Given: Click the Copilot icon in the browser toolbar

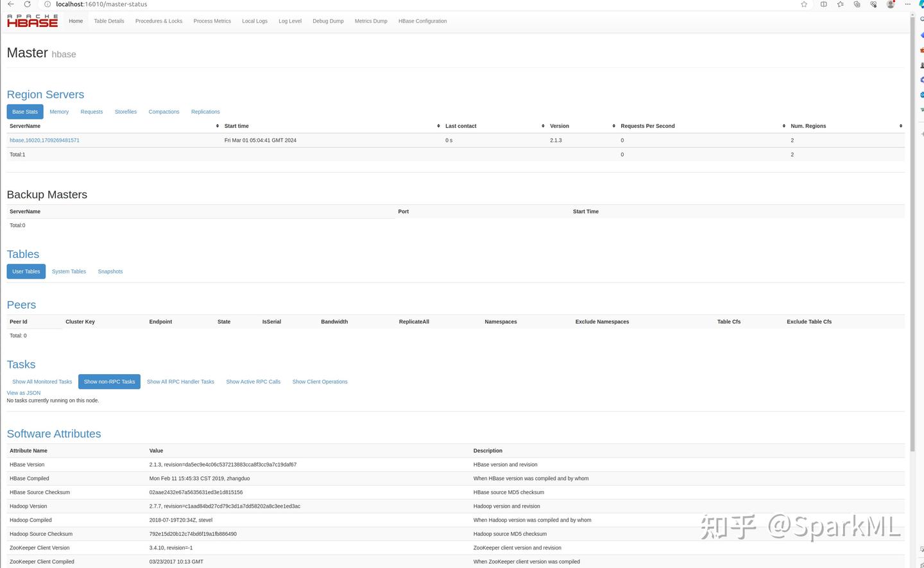Looking at the screenshot, I should (920, 4).
